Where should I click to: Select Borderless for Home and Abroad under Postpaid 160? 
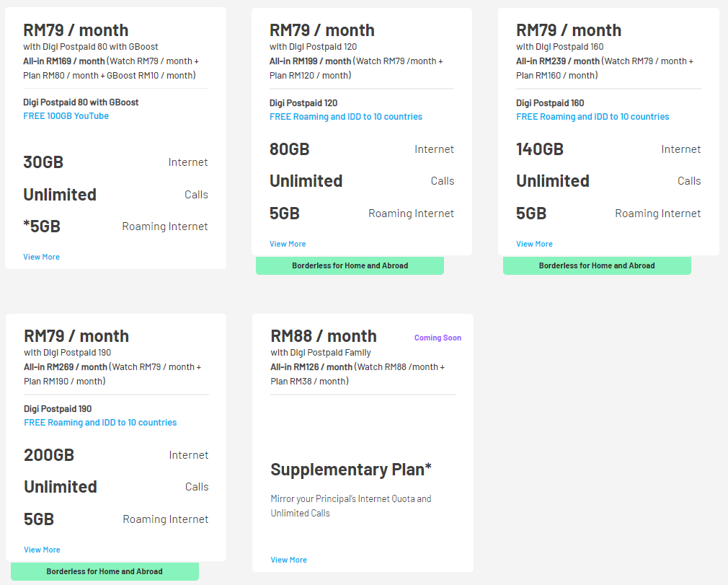[x=597, y=265]
